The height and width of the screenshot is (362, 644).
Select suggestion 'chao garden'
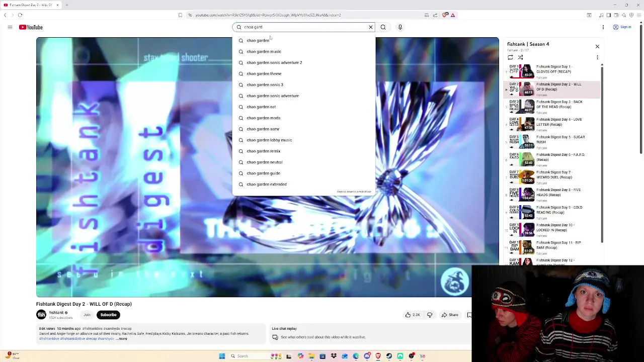(304, 40)
